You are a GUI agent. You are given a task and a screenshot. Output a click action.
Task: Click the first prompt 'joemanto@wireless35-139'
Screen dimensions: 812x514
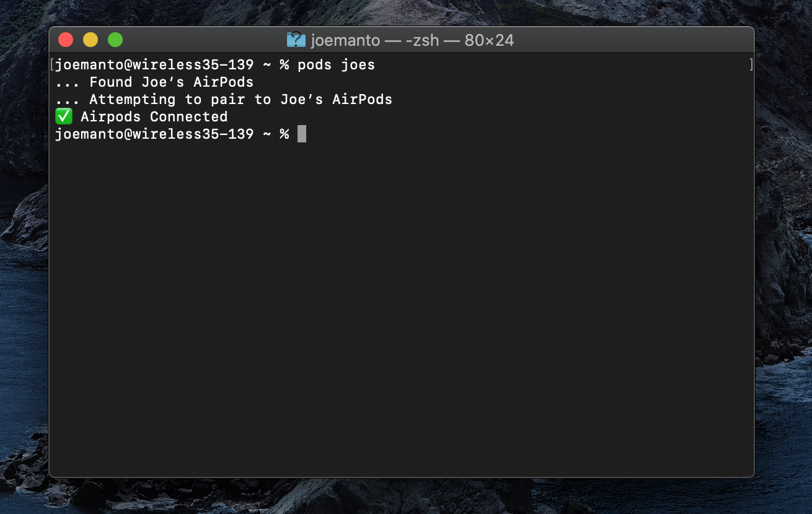coord(154,65)
